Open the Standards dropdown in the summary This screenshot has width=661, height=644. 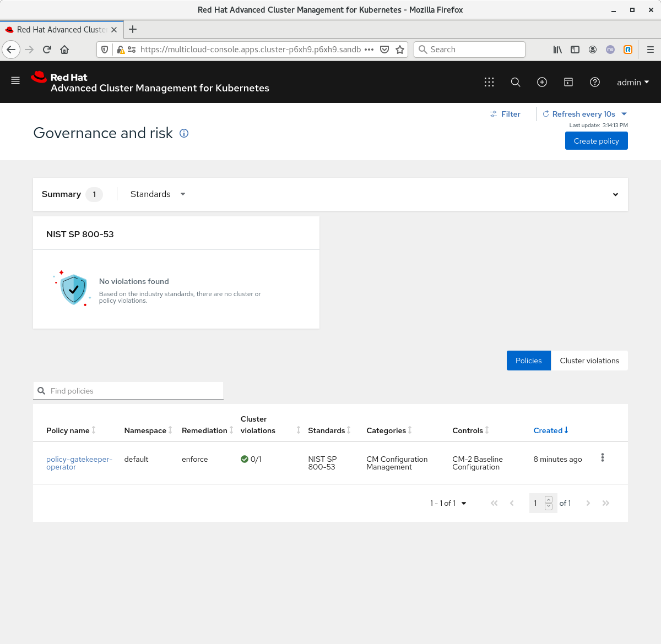coord(157,194)
